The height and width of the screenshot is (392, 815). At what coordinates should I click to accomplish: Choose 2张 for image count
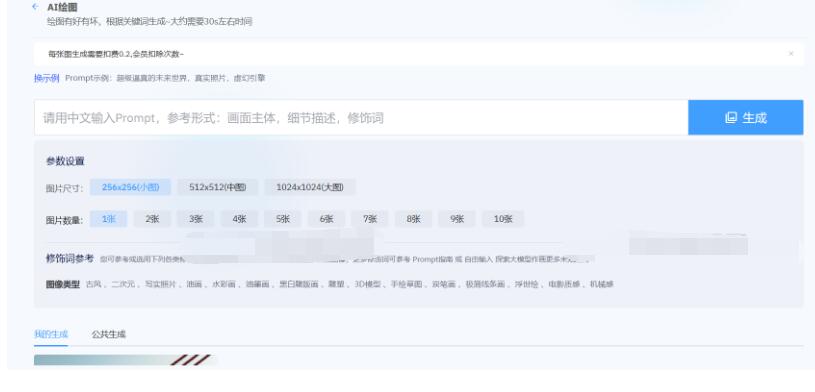pos(152,219)
